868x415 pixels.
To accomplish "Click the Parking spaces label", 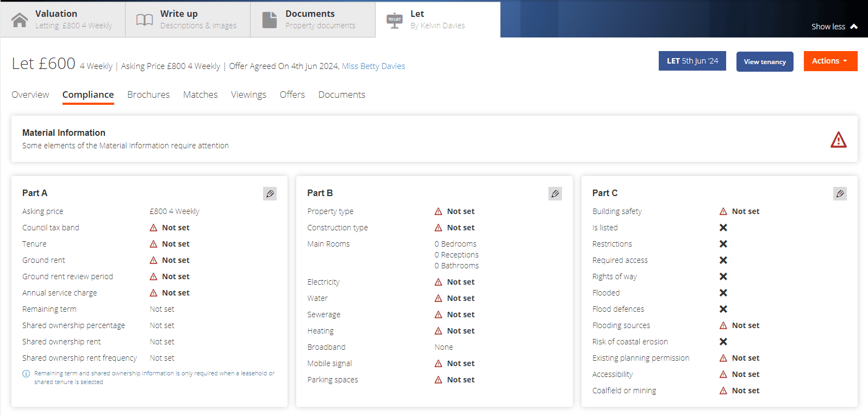I will tap(333, 380).
